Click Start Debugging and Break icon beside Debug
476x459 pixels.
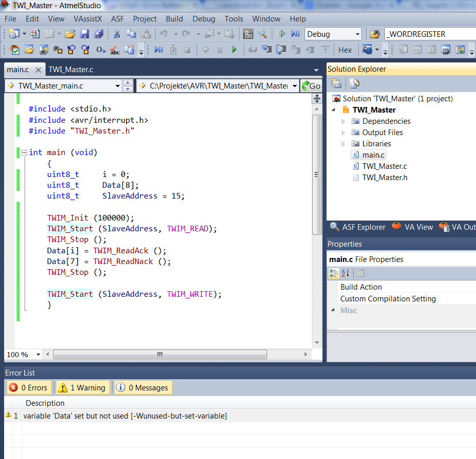click(x=295, y=34)
